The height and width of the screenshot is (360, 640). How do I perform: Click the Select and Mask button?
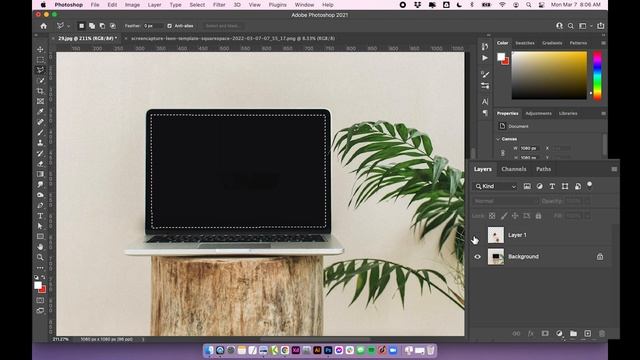tap(222, 26)
